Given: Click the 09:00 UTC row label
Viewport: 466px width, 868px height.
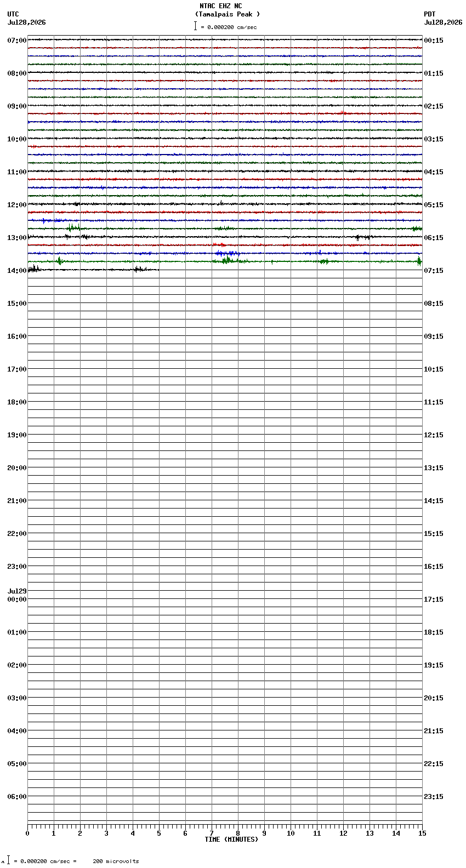Looking at the screenshot, I should [x=17, y=106].
